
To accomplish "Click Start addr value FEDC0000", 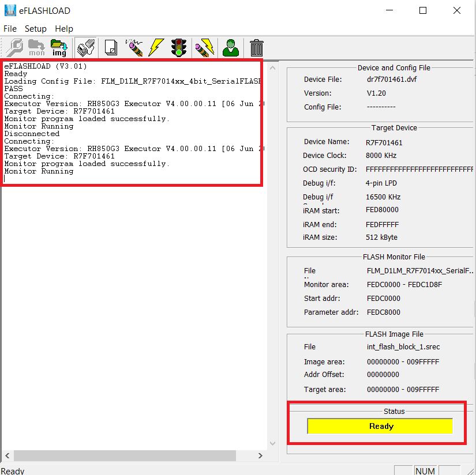I will coord(384,299).
